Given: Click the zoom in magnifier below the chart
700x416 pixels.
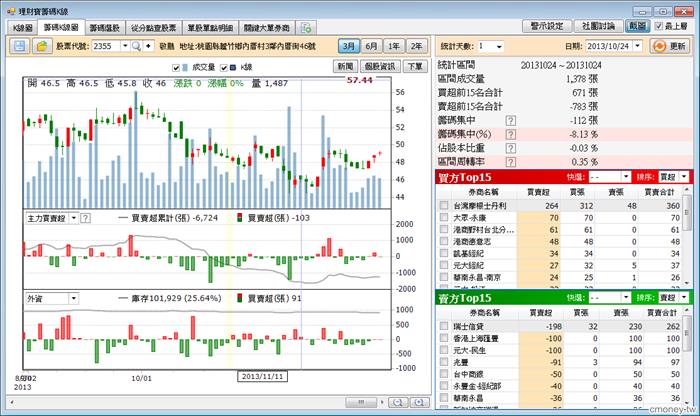Looking at the screenshot, I should point(419,403).
